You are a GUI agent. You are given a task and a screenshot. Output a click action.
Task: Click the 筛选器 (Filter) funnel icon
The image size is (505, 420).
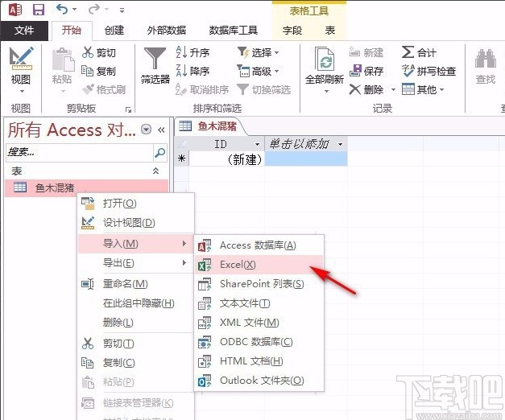(x=155, y=58)
